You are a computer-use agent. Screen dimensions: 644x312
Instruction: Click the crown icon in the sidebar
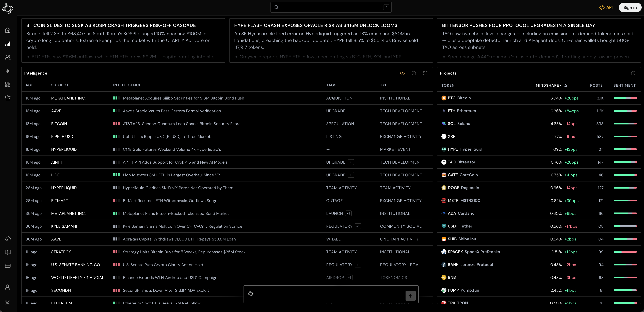pos(8,98)
